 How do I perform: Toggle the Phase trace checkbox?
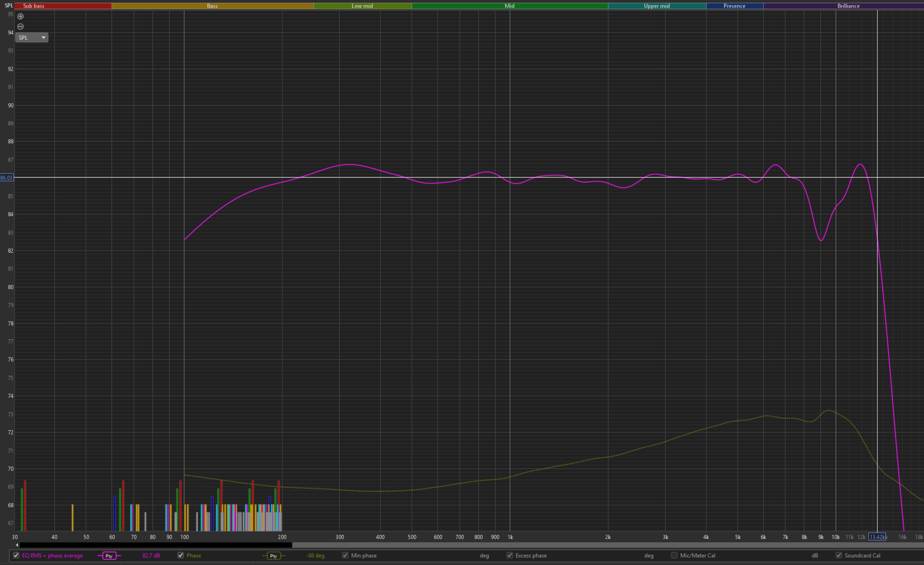[181, 555]
